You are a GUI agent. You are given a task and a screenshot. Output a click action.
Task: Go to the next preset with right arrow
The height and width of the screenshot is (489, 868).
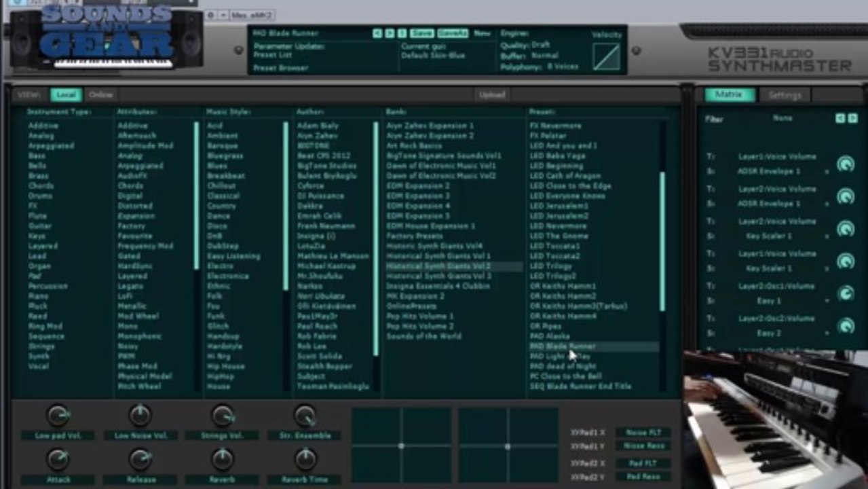point(390,33)
